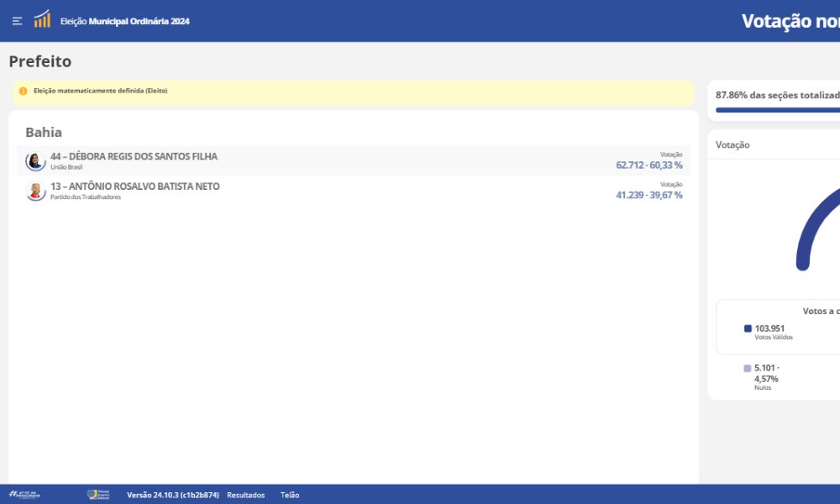840x504 pixels.
Task: Click Antônio Rosalvo candidate photo
Action: point(35,192)
